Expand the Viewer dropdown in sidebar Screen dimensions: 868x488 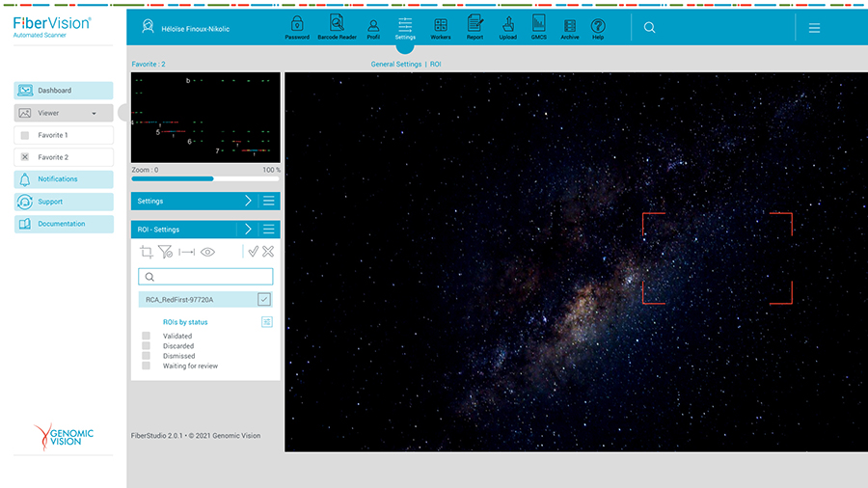[x=94, y=113]
